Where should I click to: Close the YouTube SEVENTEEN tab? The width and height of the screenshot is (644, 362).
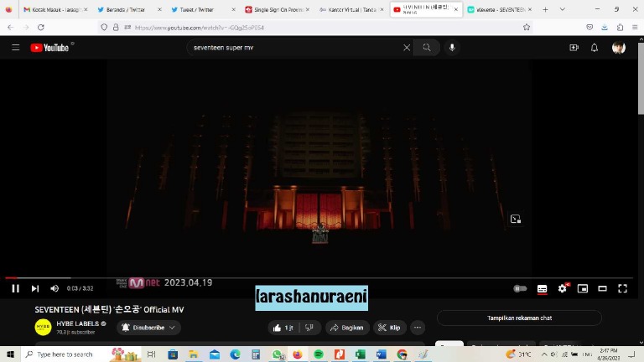click(x=456, y=9)
